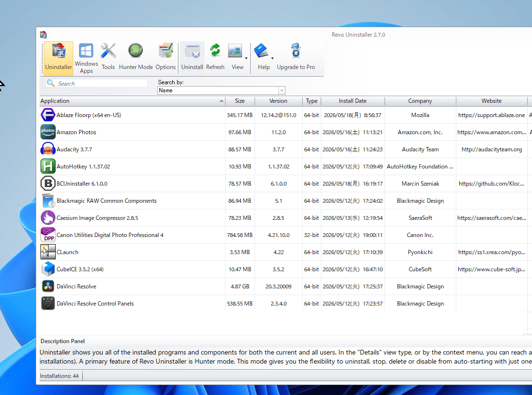The height and width of the screenshot is (395, 532).
Task: Sort by Company column header
Action: click(420, 101)
